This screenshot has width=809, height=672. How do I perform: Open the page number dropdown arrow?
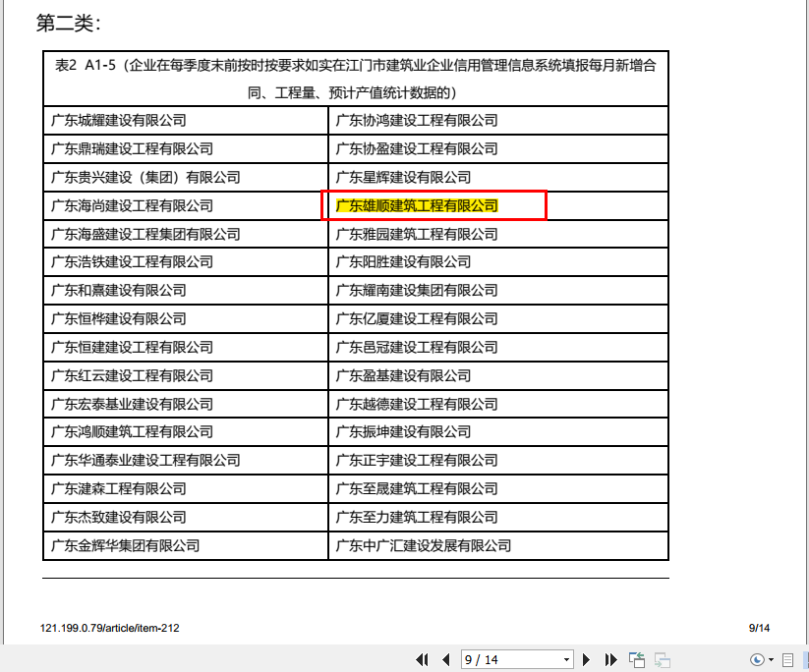tap(566, 659)
